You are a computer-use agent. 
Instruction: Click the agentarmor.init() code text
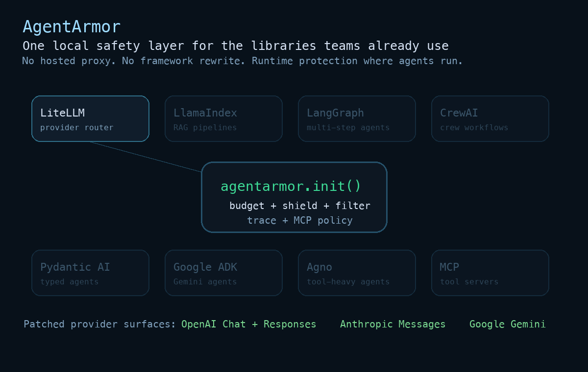coord(291,186)
